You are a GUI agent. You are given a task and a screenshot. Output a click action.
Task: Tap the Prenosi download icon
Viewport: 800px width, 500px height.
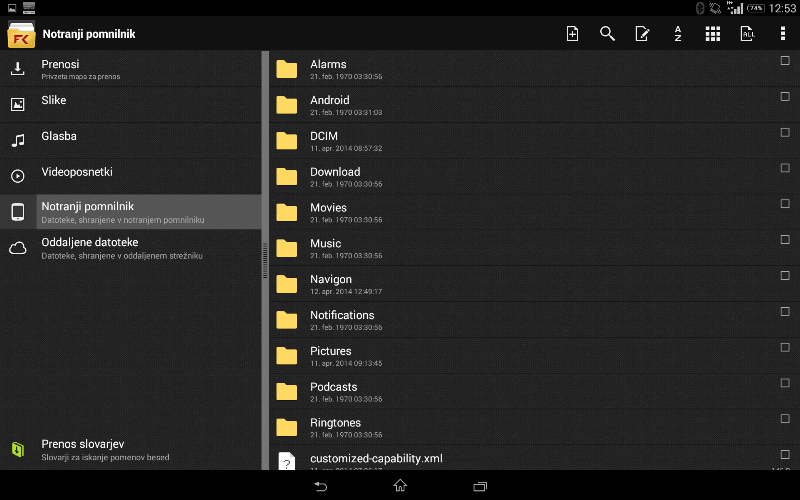pyautogui.click(x=18, y=69)
